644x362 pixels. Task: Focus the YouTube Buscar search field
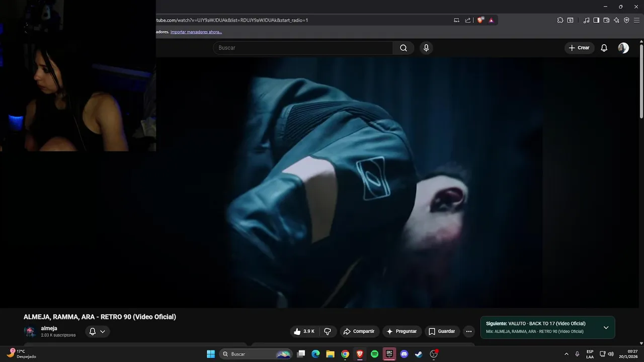303,48
